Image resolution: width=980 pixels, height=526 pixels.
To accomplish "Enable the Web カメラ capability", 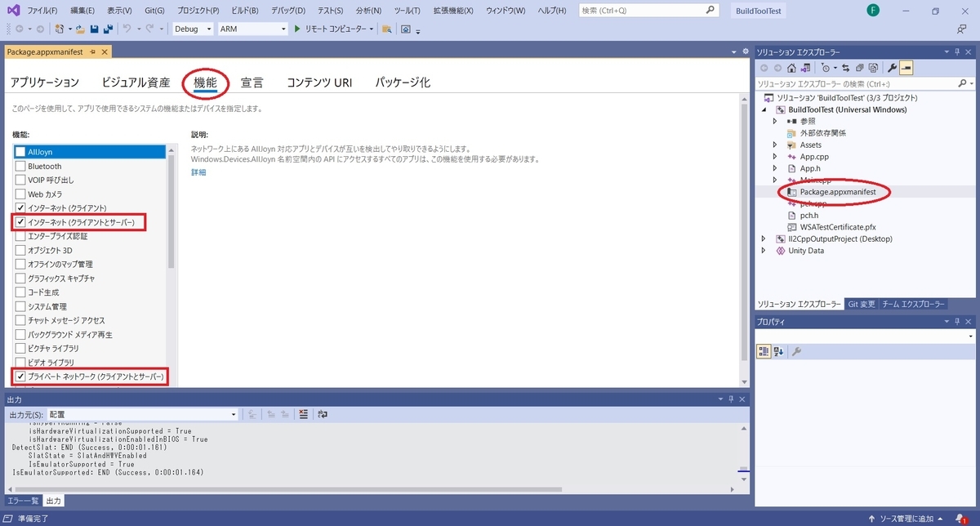I will 20,194.
